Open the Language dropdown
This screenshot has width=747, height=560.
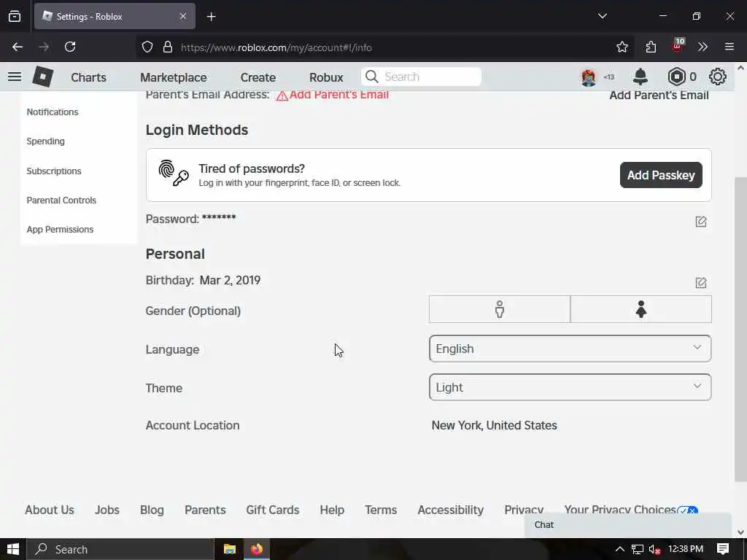tap(570, 349)
